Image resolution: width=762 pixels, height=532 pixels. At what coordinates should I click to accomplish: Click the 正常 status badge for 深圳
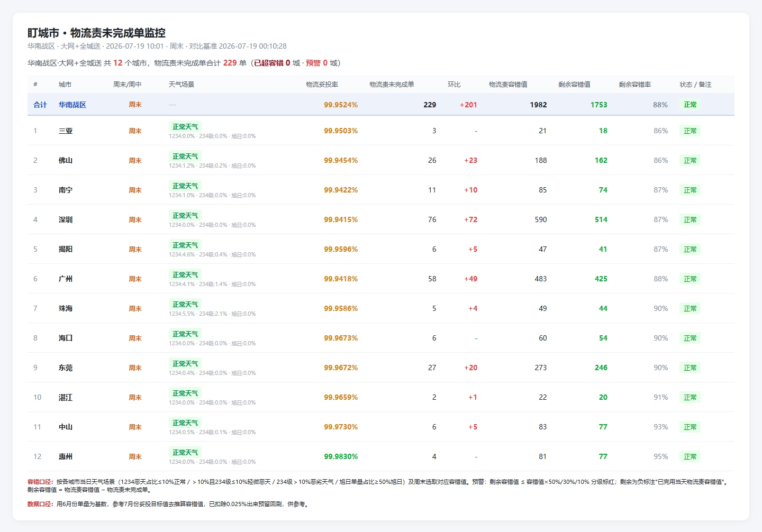tap(690, 219)
